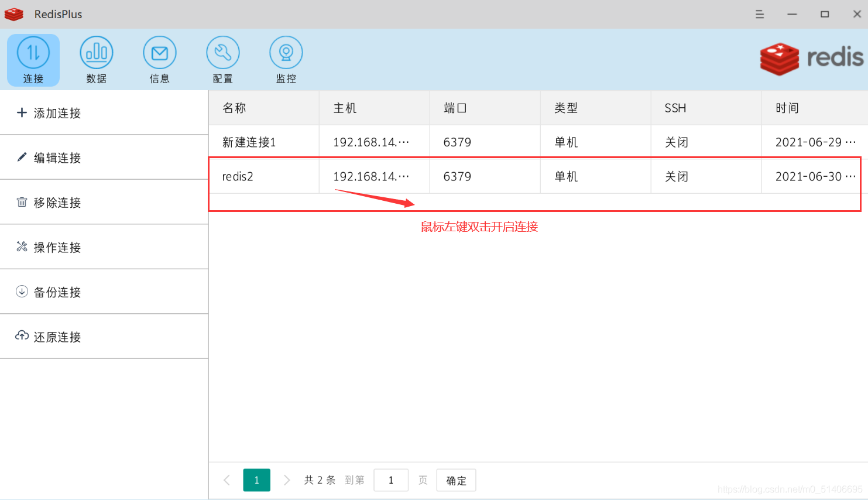Click the green page 1 button
This screenshot has width=868, height=500.
pyautogui.click(x=256, y=480)
